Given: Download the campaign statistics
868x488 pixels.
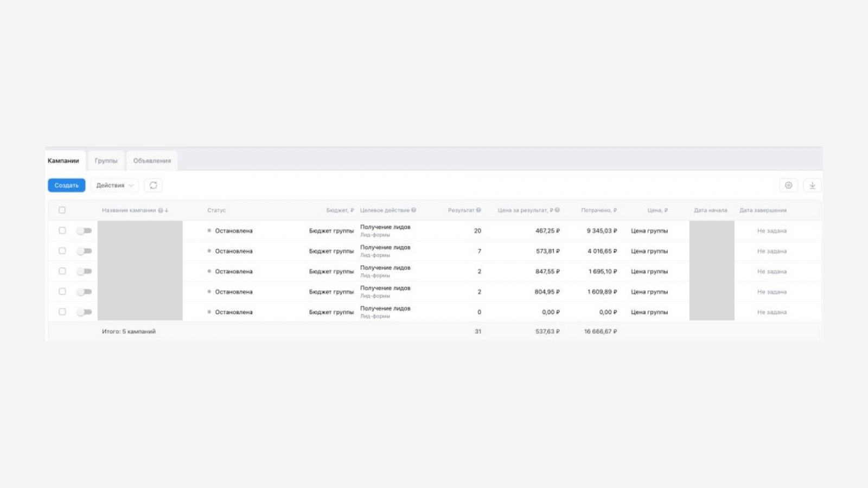Looking at the screenshot, I should tap(812, 185).
